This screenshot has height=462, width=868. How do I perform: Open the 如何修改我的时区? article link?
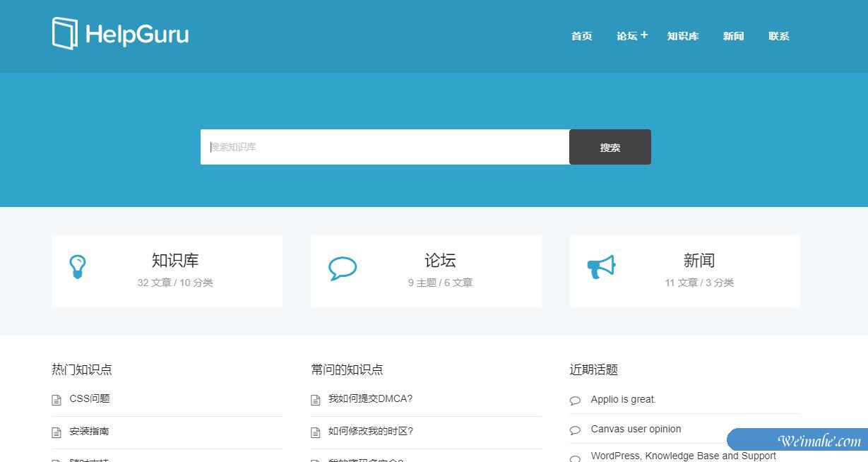tap(370, 431)
